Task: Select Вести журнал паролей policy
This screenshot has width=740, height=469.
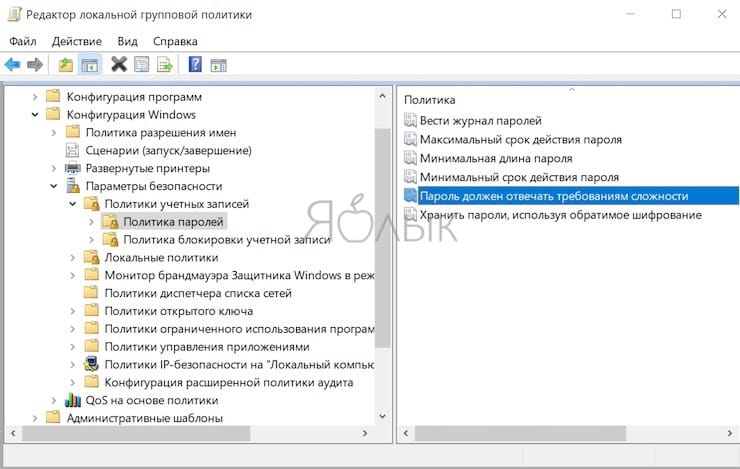Action: coord(480,120)
